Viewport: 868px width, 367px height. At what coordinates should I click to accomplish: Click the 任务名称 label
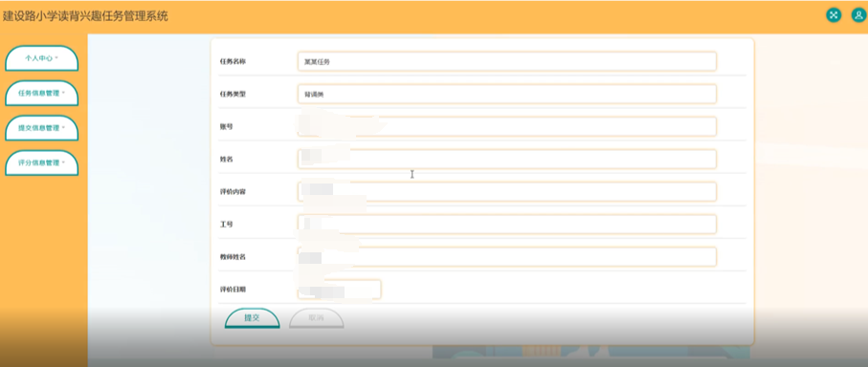[233, 61]
